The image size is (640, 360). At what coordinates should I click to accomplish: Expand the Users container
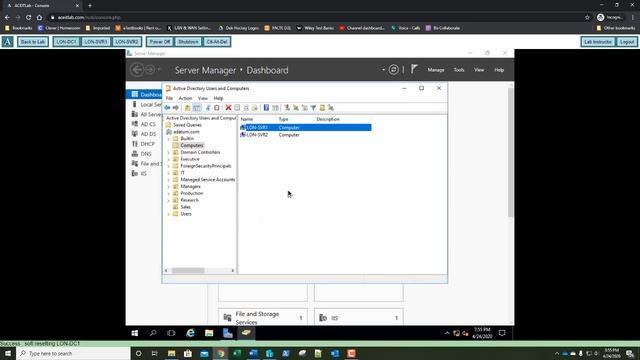[x=169, y=214]
